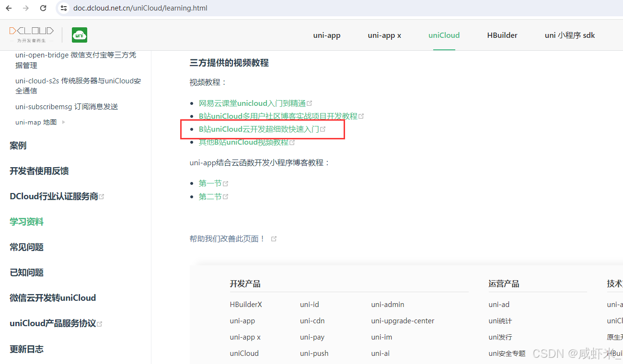Open the 常见问题 sidebar section
This screenshot has width=623, height=364.
click(x=27, y=247)
